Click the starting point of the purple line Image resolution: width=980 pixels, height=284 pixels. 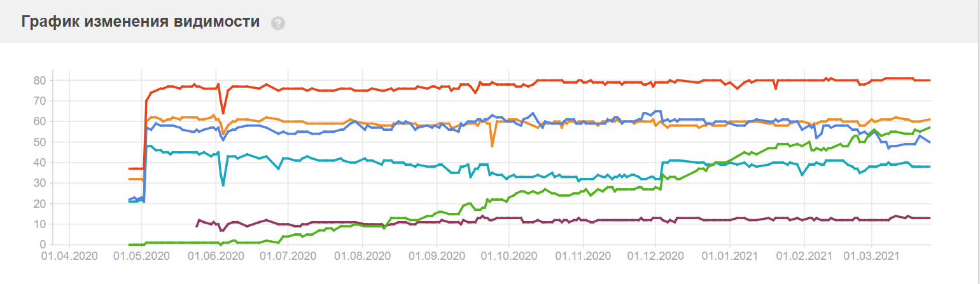(197, 226)
